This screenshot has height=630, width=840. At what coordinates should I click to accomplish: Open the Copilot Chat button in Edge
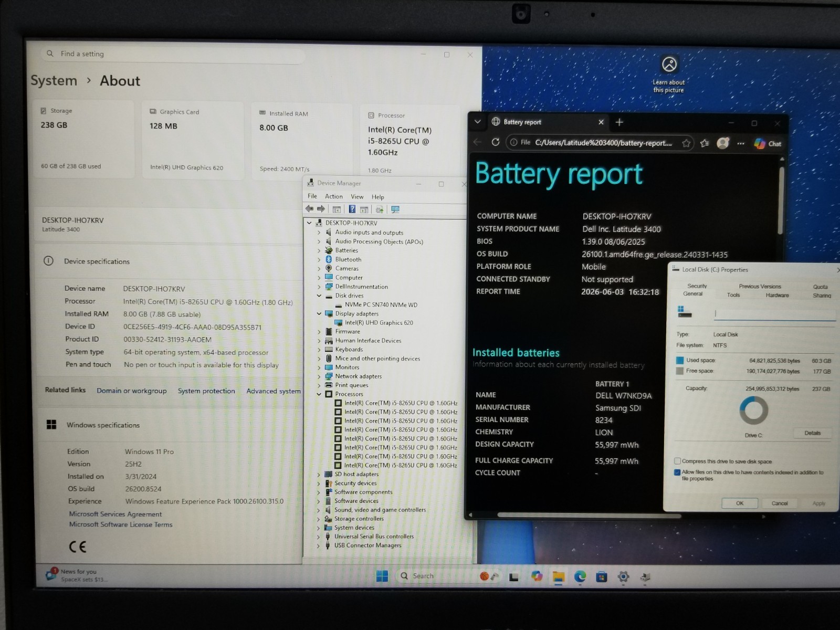pos(768,143)
